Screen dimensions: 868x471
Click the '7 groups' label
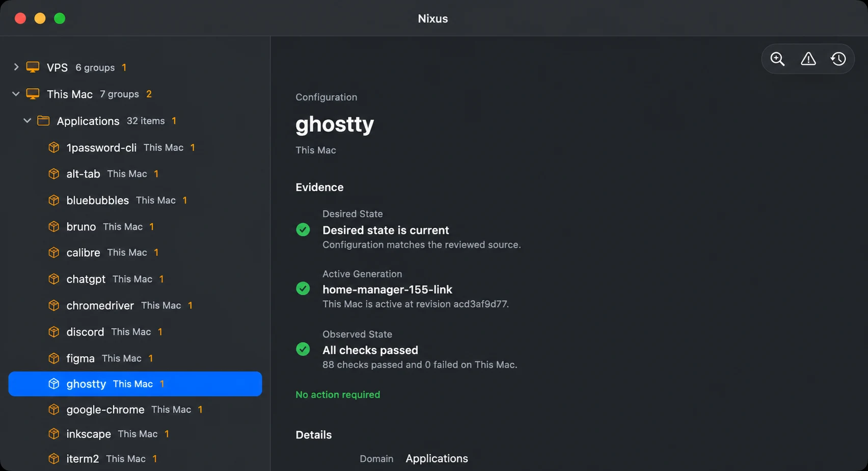(119, 94)
